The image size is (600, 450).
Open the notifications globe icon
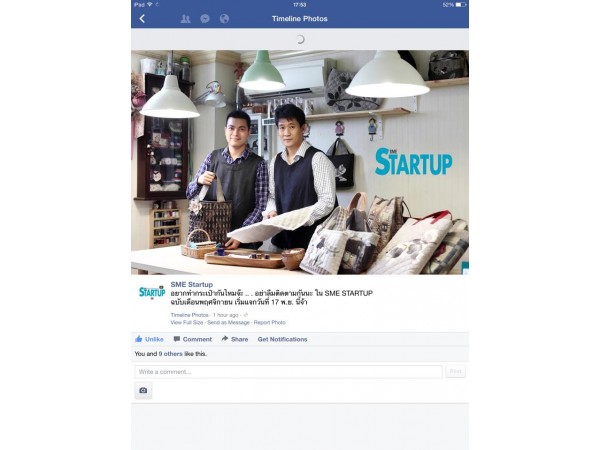224,19
